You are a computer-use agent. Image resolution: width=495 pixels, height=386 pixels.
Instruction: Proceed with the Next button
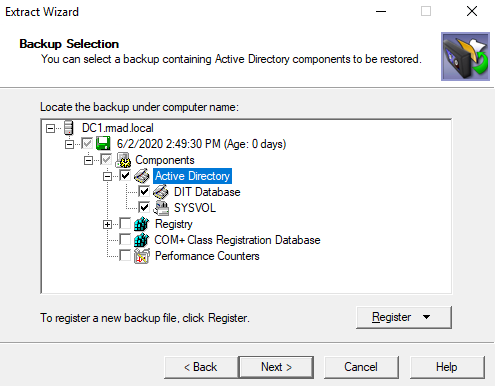click(x=276, y=367)
